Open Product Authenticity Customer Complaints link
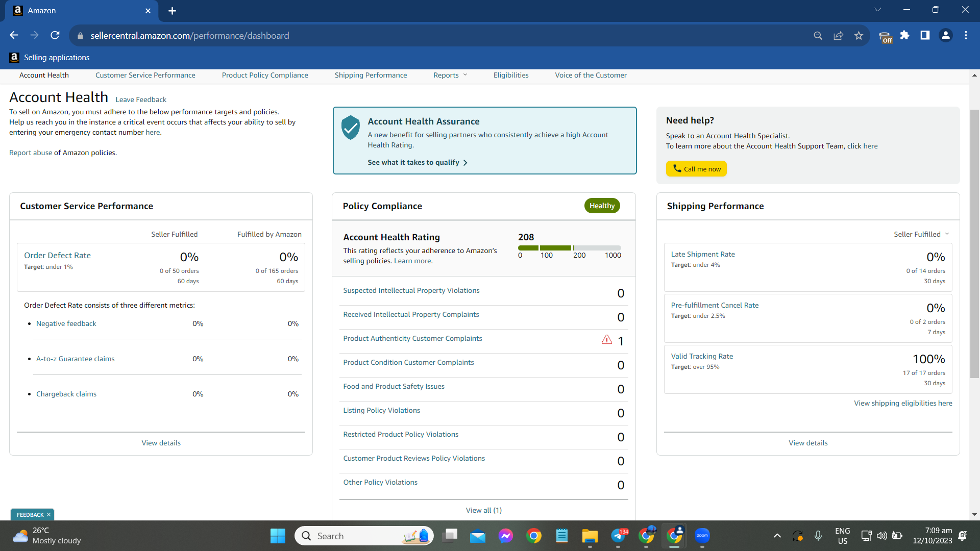This screenshot has width=980, height=551. pyautogui.click(x=412, y=338)
